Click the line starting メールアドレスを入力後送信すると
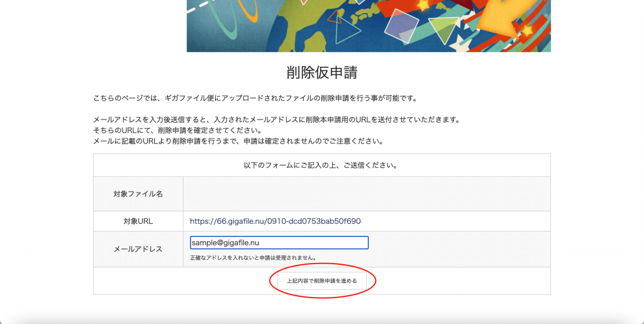 tap(277, 120)
